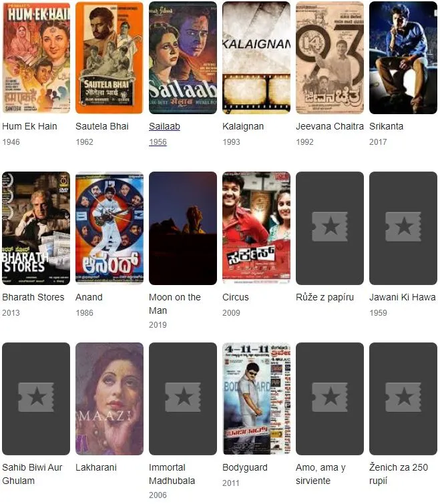The width and height of the screenshot is (440, 504).
Task: Click placeholder icon for Amo, ama y sirviente
Action: (330, 397)
